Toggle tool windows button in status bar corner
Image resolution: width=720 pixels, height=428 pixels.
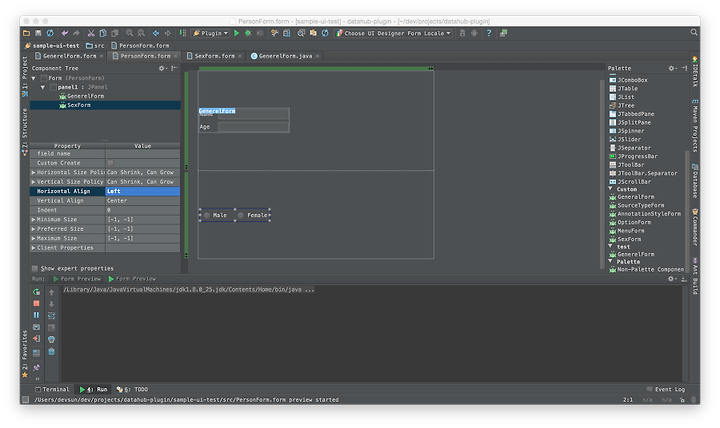[26, 400]
